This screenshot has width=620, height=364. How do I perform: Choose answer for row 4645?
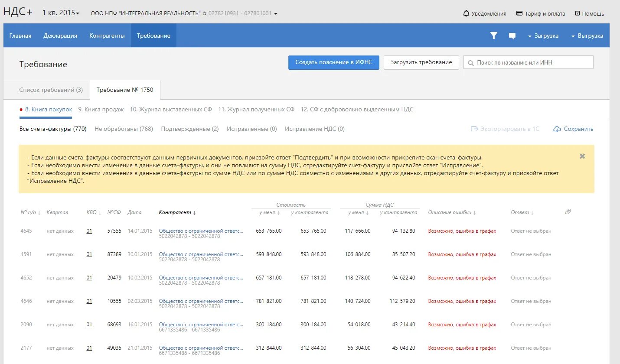531,231
